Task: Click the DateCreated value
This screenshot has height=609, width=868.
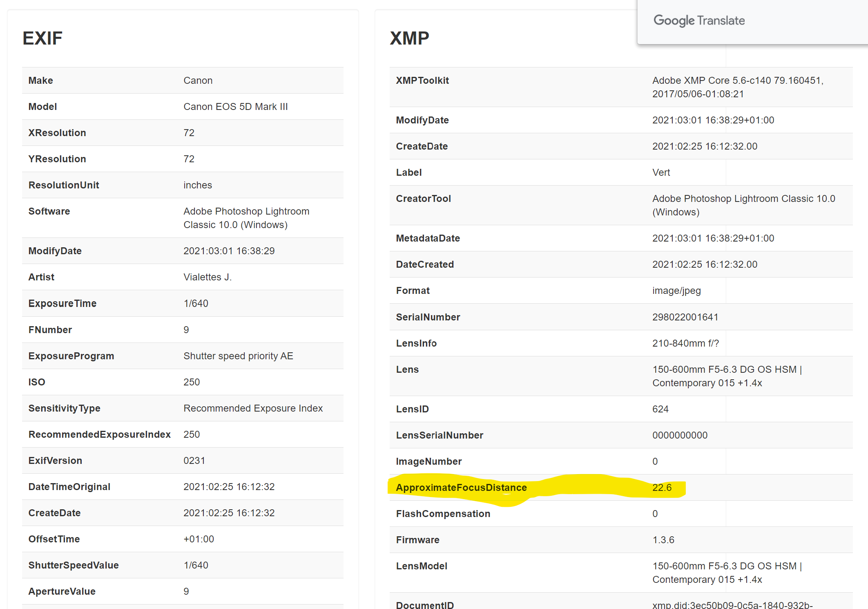Action: 705,264
